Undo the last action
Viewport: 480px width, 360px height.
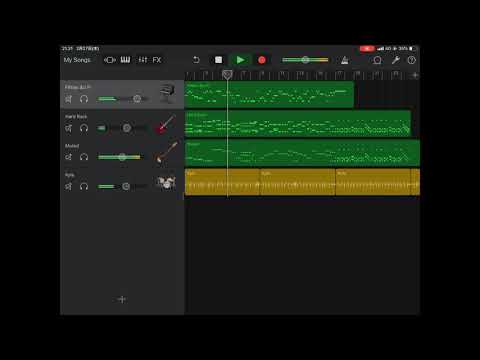tap(196, 60)
